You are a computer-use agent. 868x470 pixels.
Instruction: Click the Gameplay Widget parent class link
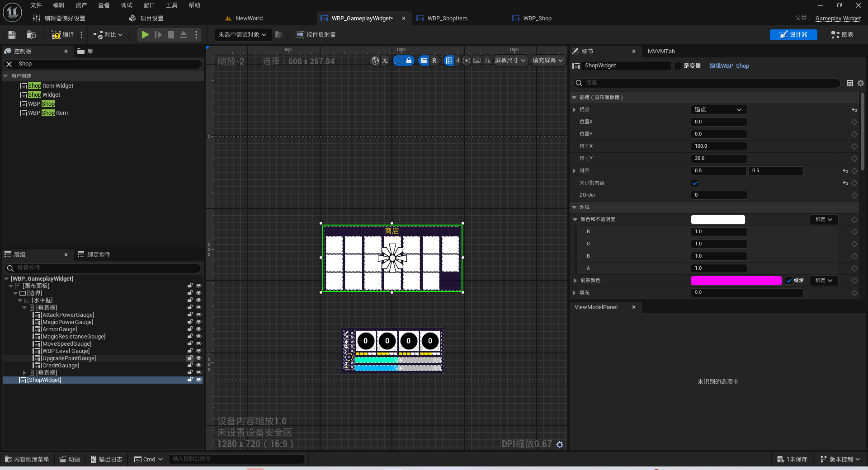(x=838, y=19)
